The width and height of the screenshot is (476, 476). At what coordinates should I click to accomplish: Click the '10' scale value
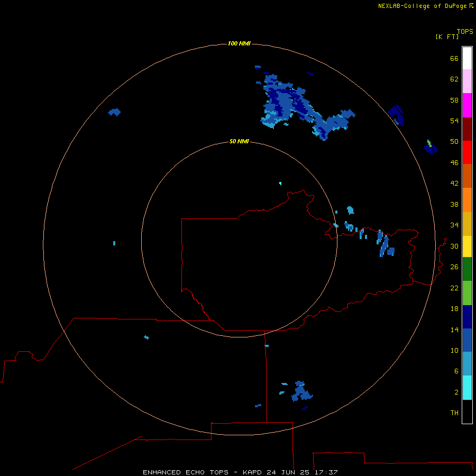pos(454,351)
